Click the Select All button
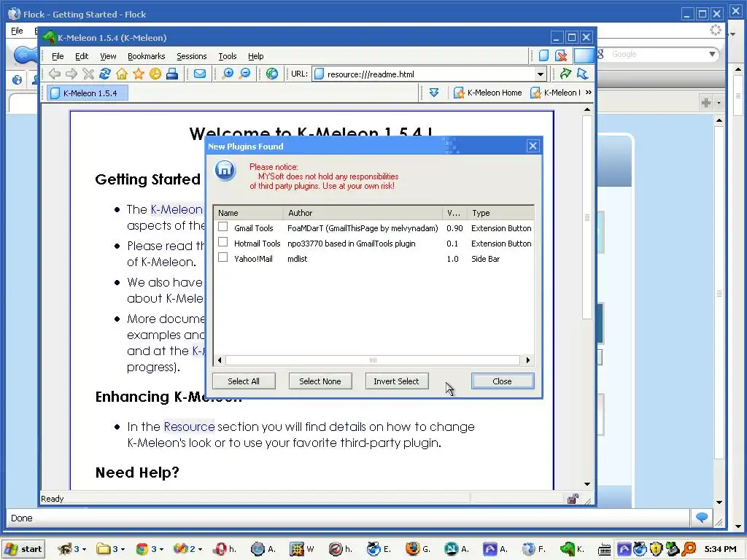The width and height of the screenshot is (747, 560). coord(244,381)
